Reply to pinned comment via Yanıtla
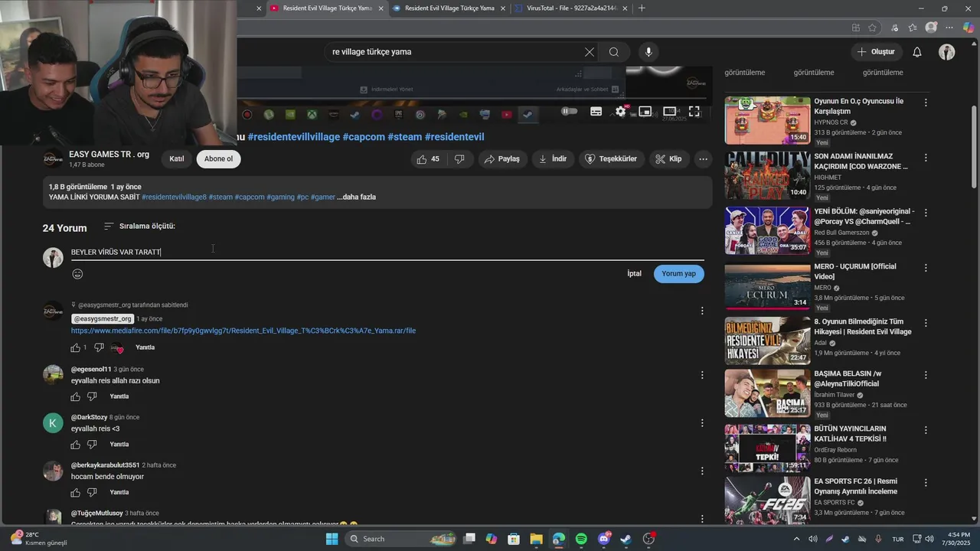980x551 pixels. [145, 347]
